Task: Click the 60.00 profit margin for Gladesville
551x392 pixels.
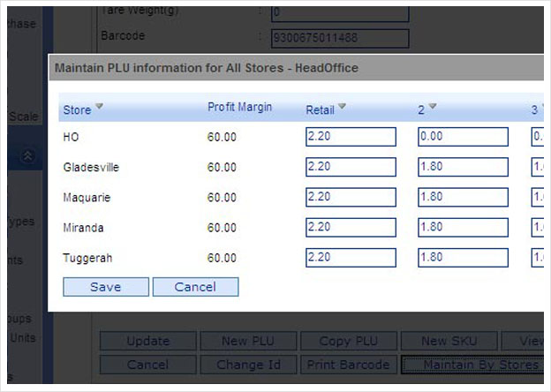Action: coord(222,167)
